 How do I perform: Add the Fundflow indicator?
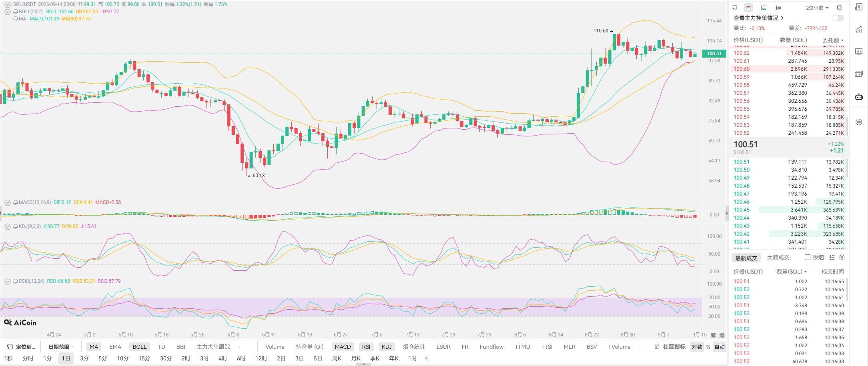click(x=491, y=347)
